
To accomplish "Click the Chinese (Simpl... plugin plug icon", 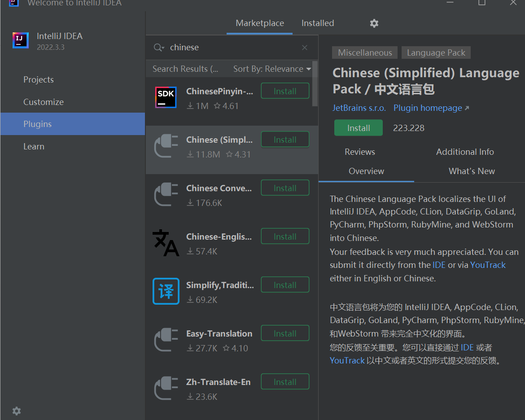I will 166,146.
